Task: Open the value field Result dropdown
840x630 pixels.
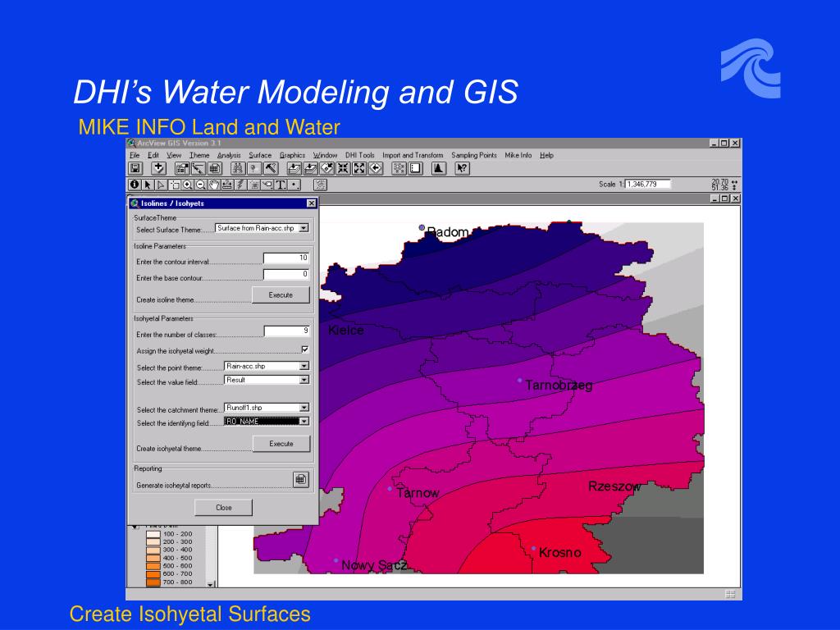Action: pyautogui.click(x=304, y=380)
